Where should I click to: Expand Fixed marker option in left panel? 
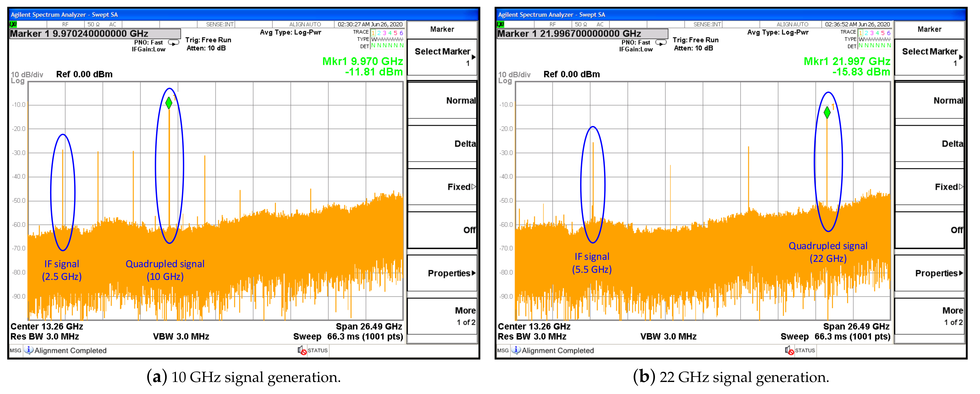click(442, 187)
